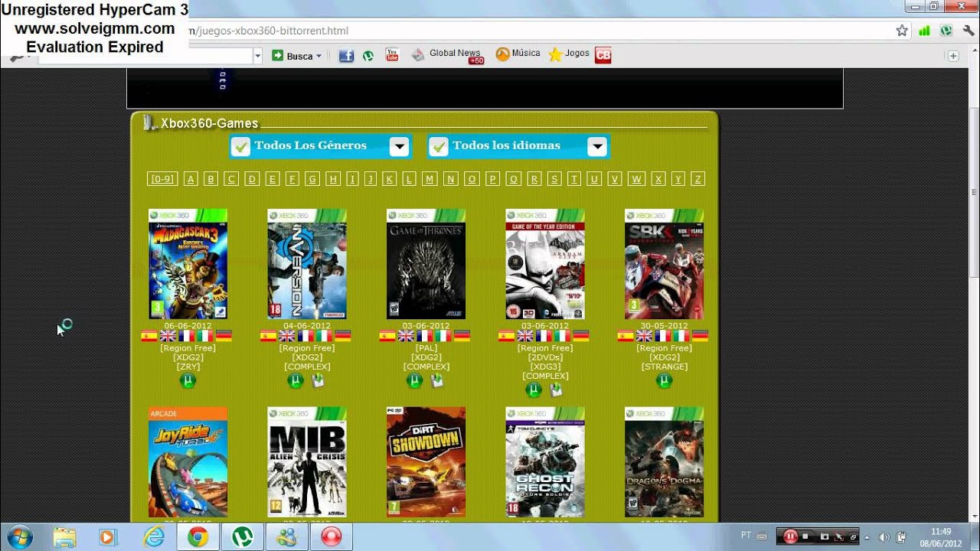Filter games by [0-9]
980x551 pixels.
pos(162,179)
